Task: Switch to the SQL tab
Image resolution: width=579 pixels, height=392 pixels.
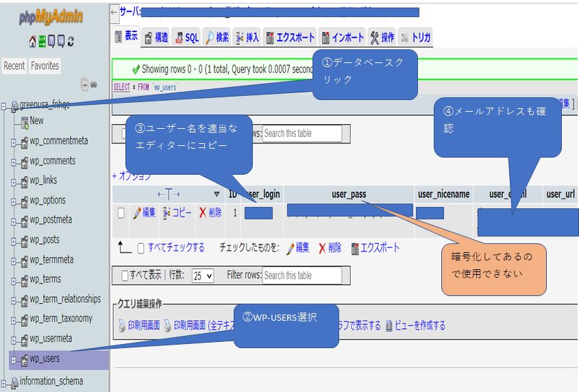Action: click(186, 38)
